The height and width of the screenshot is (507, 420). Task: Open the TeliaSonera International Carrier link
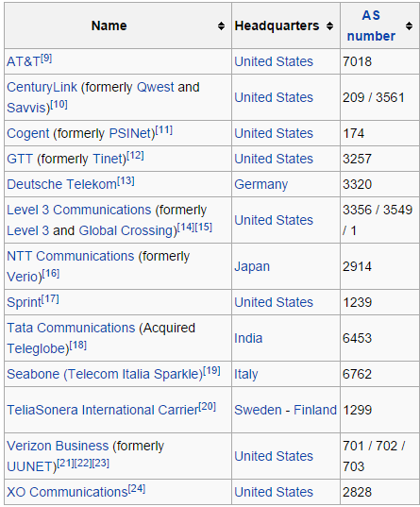(103, 410)
